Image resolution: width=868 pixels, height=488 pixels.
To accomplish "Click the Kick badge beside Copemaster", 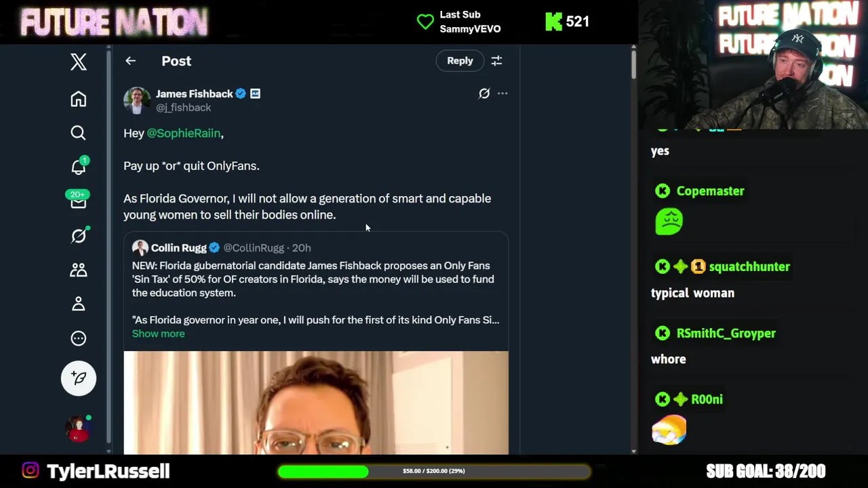I will [663, 191].
